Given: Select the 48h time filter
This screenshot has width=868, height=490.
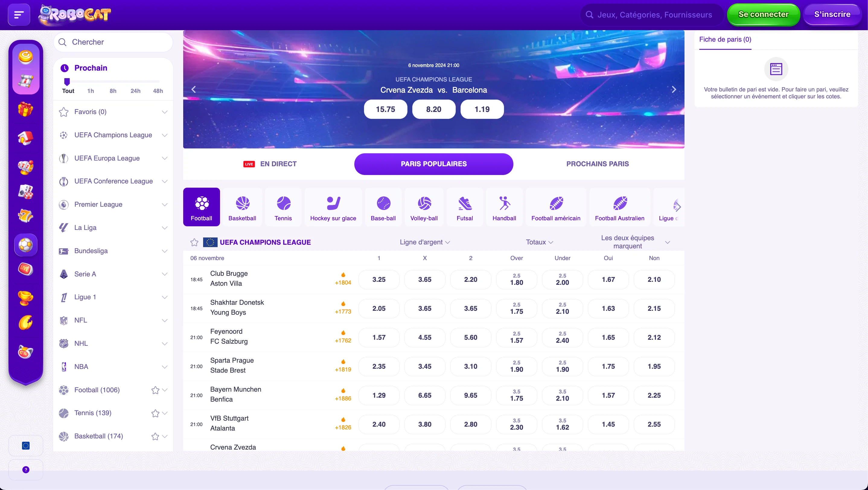Looking at the screenshot, I should click(158, 91).
